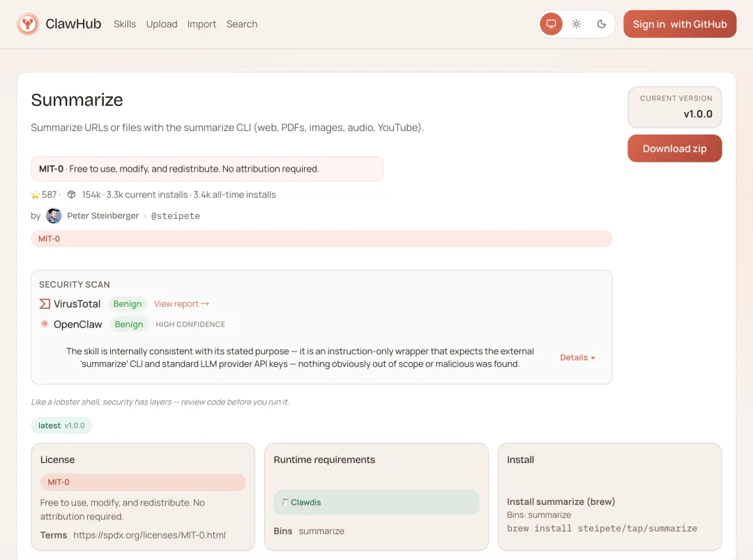Click the Clawdis runtime requirement chip
753x560 pixels.
pos(376,502)
